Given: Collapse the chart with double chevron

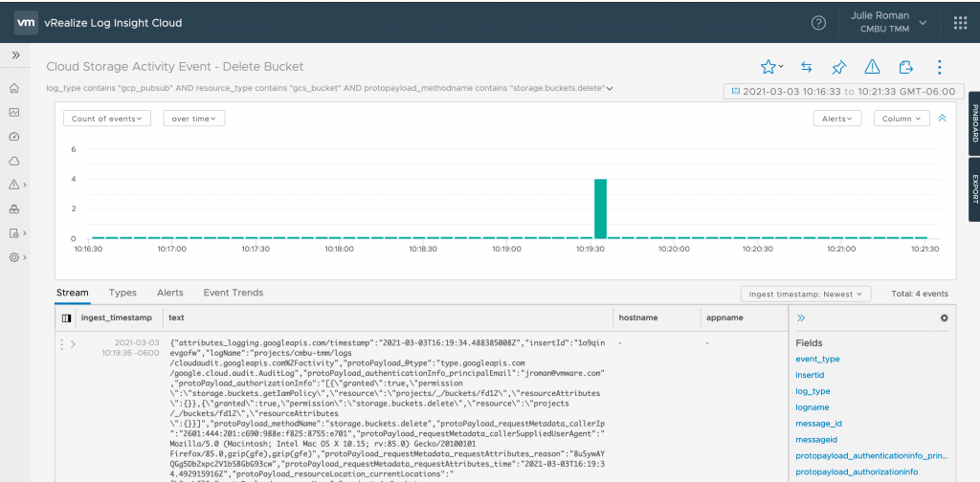Looking at the screenshot, I should click(x=942, y=119).
